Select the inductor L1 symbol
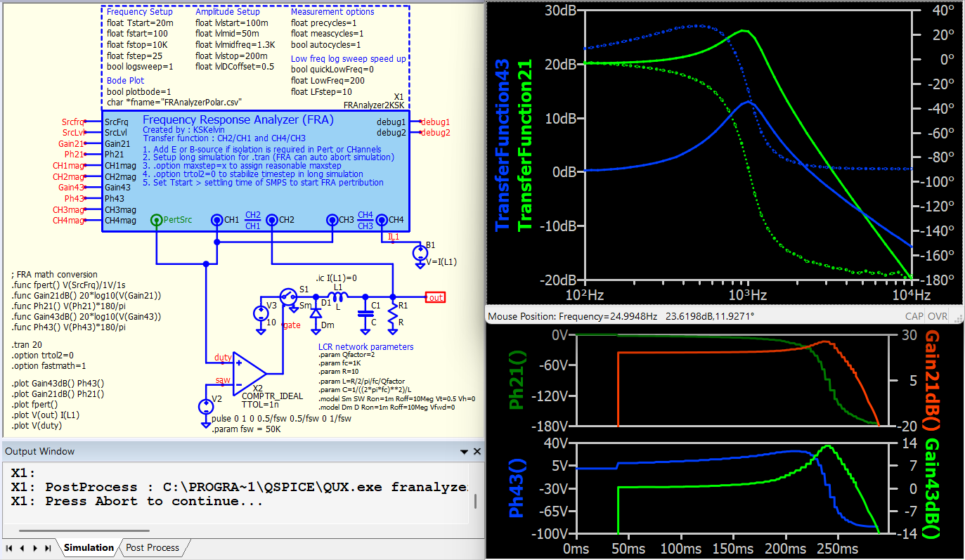 click(x=337, y=295)
